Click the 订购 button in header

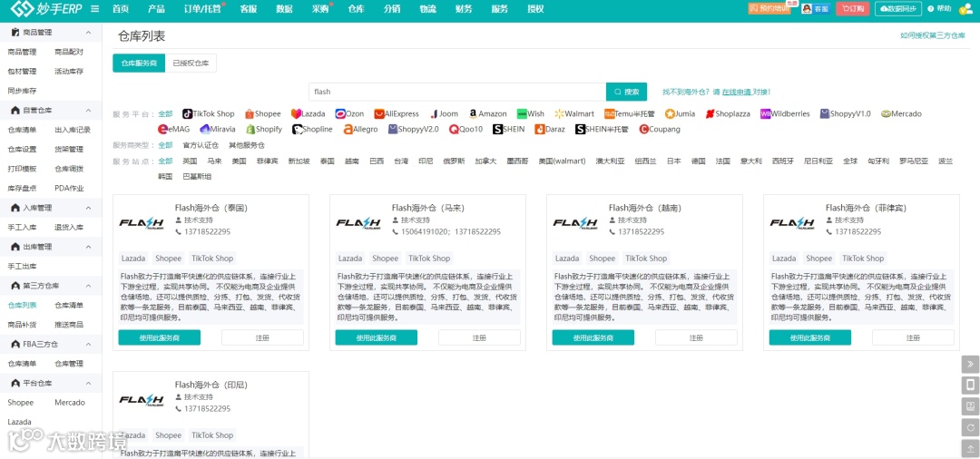[x=852, y=9]
